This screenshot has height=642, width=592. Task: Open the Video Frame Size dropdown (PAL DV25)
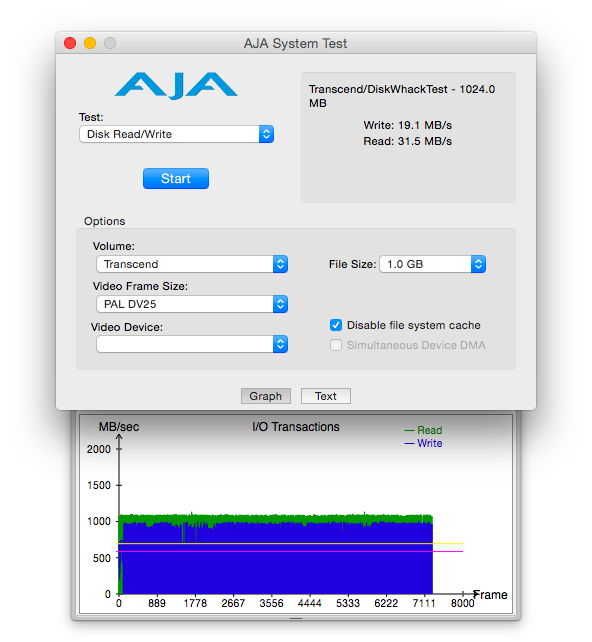(192, 304)
